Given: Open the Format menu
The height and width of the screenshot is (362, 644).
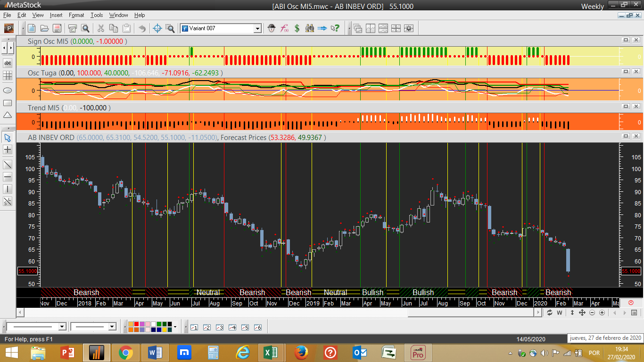Looking at the screenshot, I should point(76,15).
